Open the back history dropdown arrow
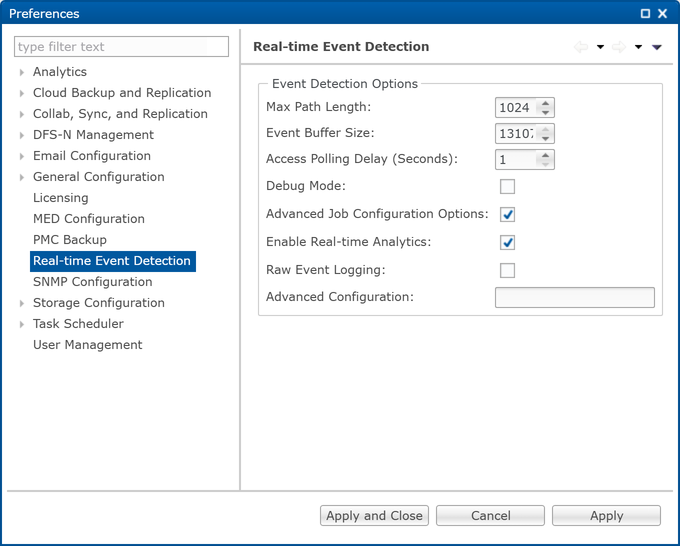Screen dimensions: 680x546 [x=600, y=47]
